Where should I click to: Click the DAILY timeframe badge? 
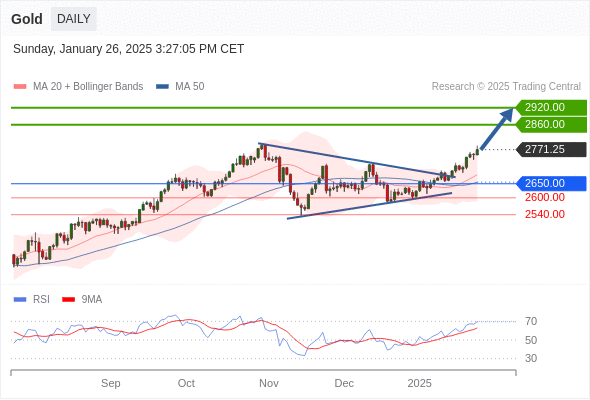coord(74,19)
